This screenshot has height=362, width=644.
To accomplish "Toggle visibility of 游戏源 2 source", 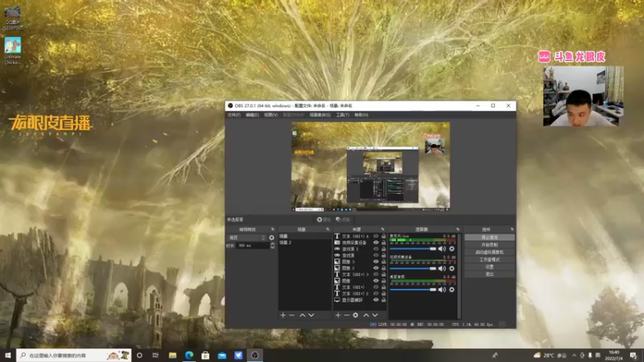I will click(x=376, y=249).
